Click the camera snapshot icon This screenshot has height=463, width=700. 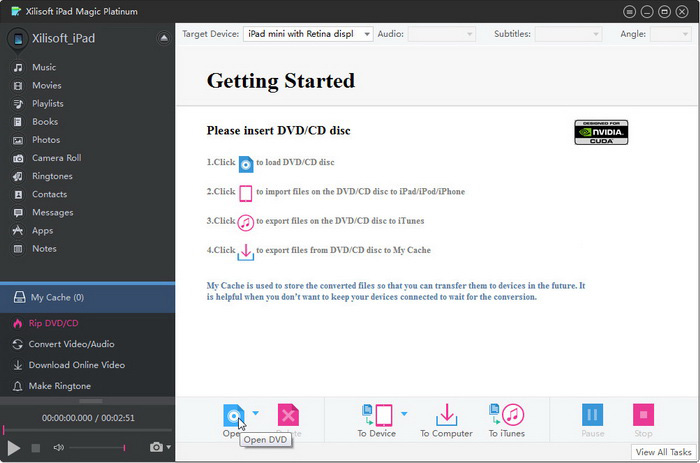click(x=155, y=447)
